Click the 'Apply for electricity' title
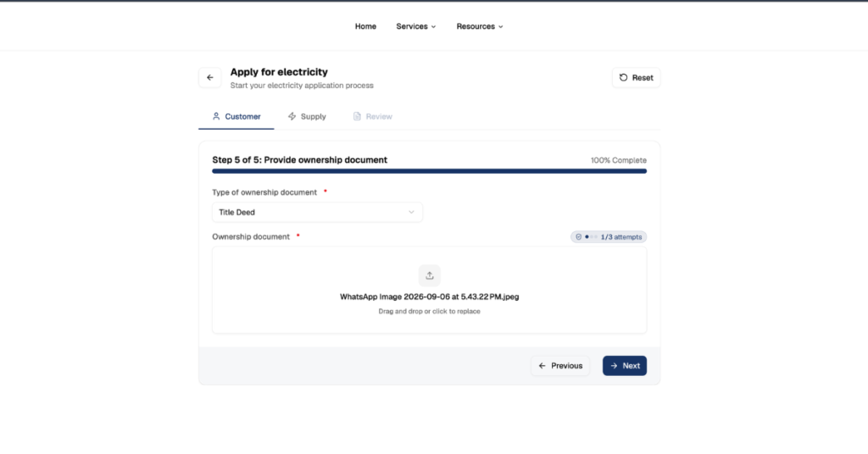The width and height of the screenshot is (868, 454). (279, 72)
